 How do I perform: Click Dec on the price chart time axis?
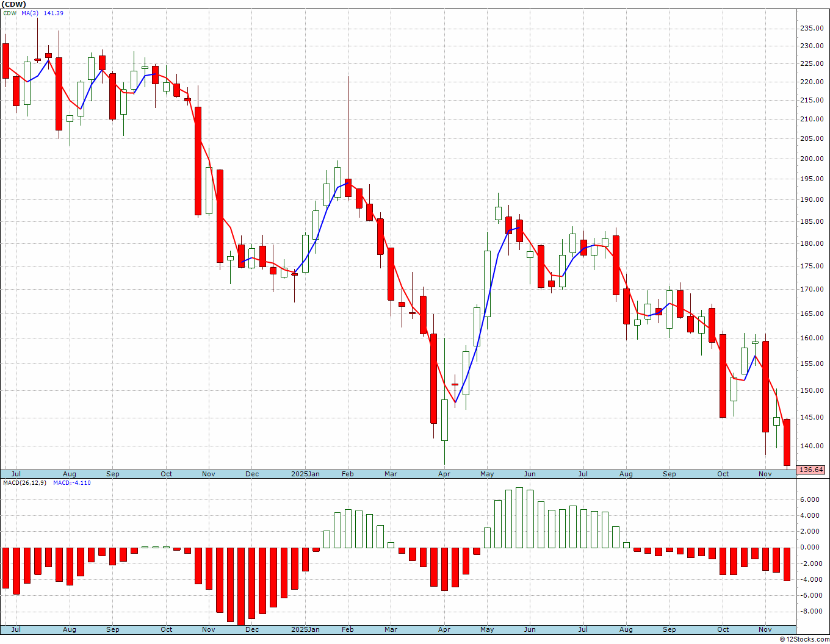click(x=252, y=474)
